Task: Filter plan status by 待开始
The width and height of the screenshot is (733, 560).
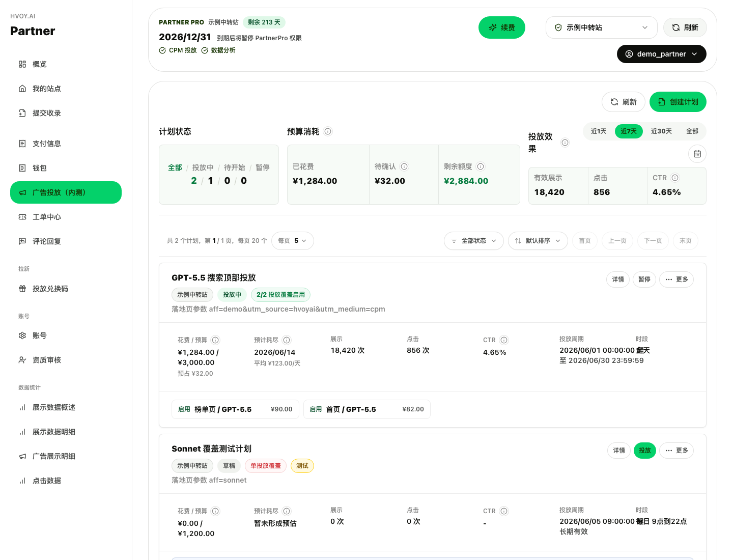Action: click(x=235, y=167)
